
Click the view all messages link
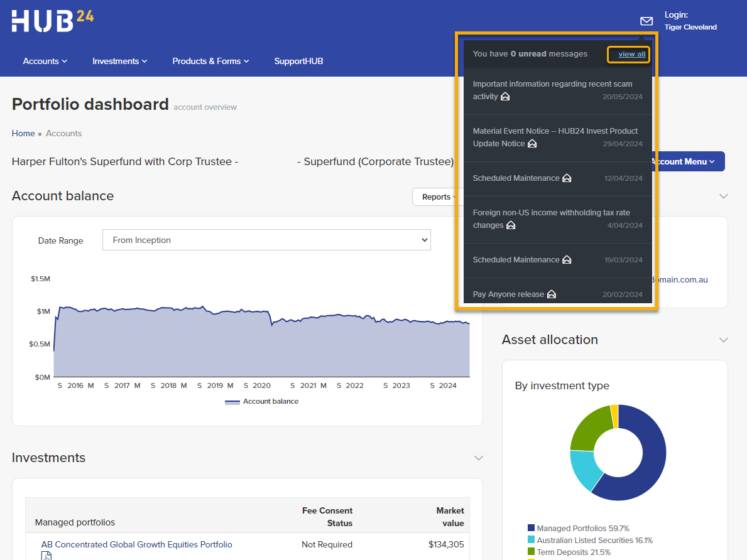[x=631, y=54]
